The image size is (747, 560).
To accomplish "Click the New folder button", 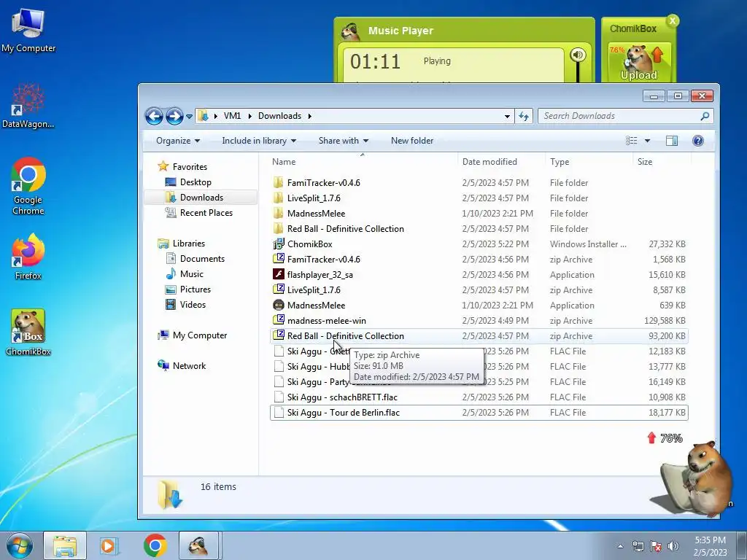I will tap(412, 141).
